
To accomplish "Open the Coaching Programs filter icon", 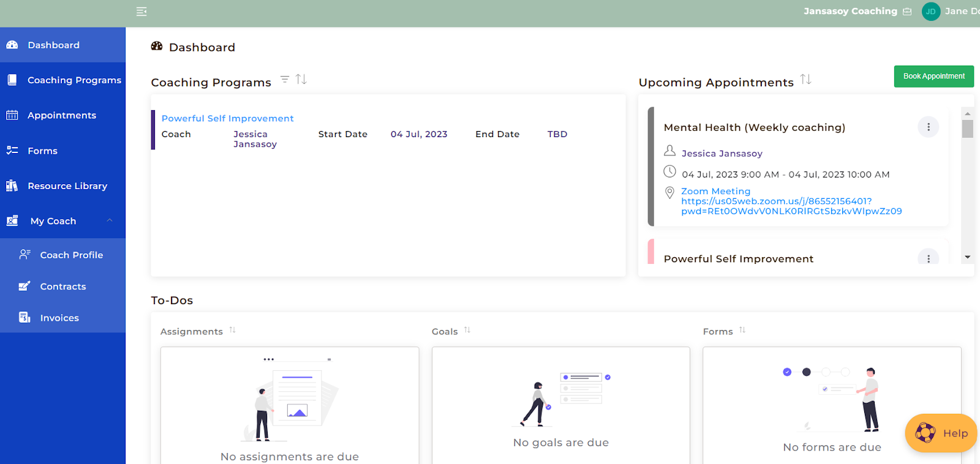I will coord(285,80).
